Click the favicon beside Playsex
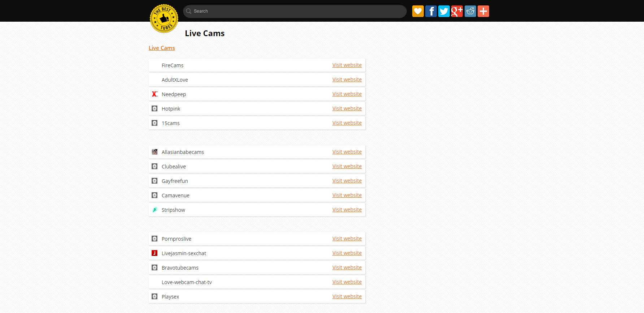Image resolution: width=644 pixels, height=313 pixels. coord(155,296)
